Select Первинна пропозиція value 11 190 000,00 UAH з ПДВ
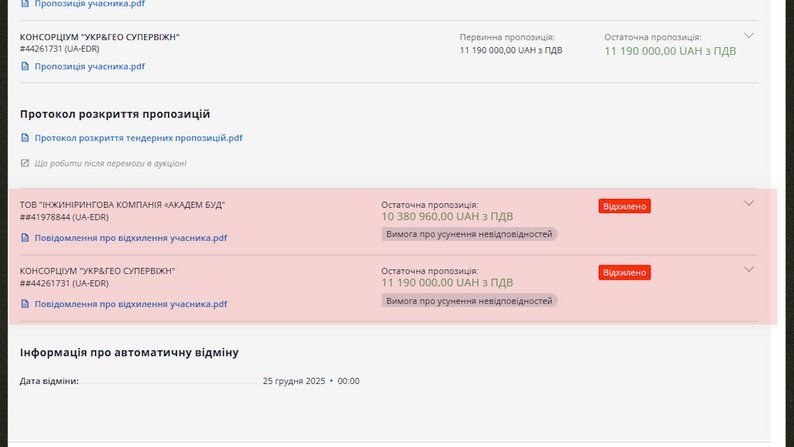 511,50
